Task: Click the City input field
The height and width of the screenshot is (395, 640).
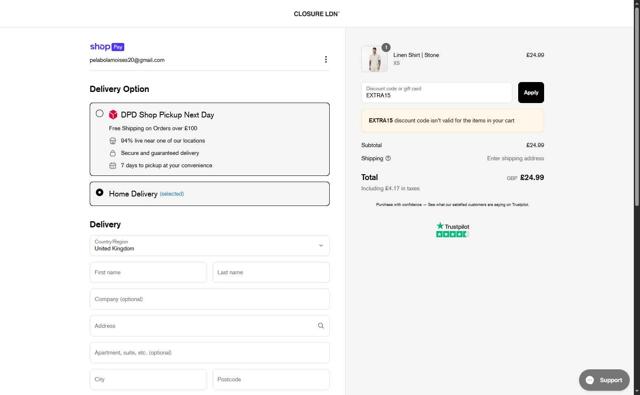Action: 148,379
